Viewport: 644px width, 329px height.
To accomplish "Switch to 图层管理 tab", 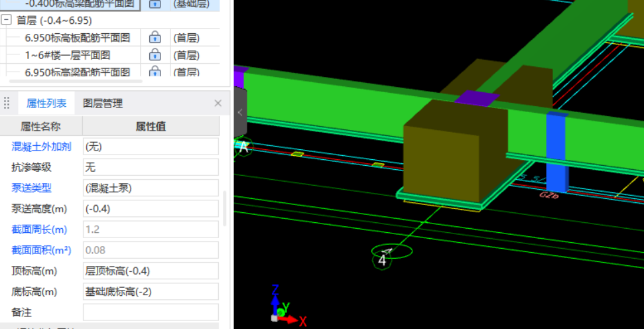I will tap(103, 103).
